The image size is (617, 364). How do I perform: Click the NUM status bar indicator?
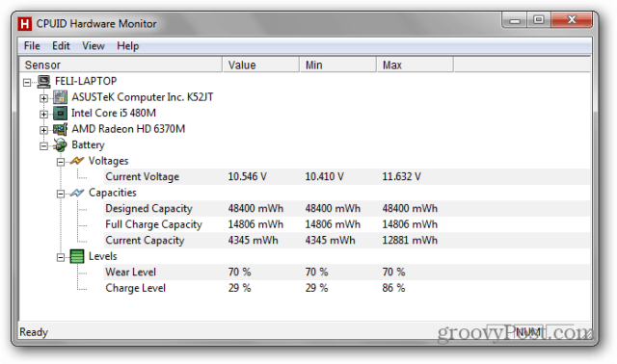click(528, 332)
